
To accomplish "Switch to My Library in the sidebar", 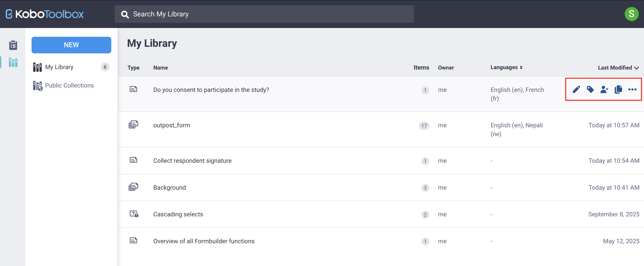I will pyautogui.click(x=59, y=67).
